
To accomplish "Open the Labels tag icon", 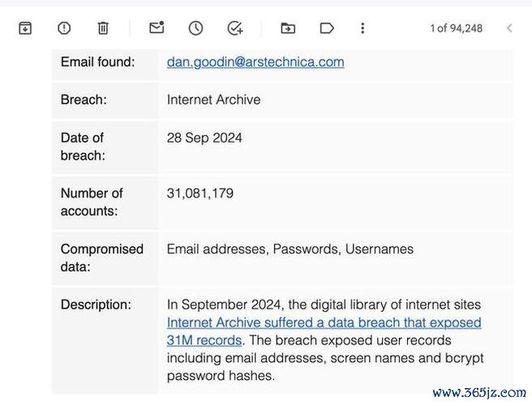I will [327, 28].
